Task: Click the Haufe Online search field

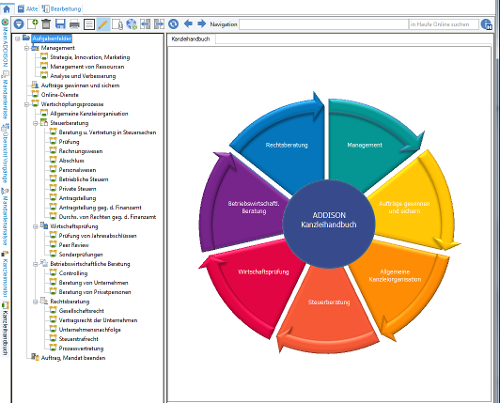Action: pos(443,24)
